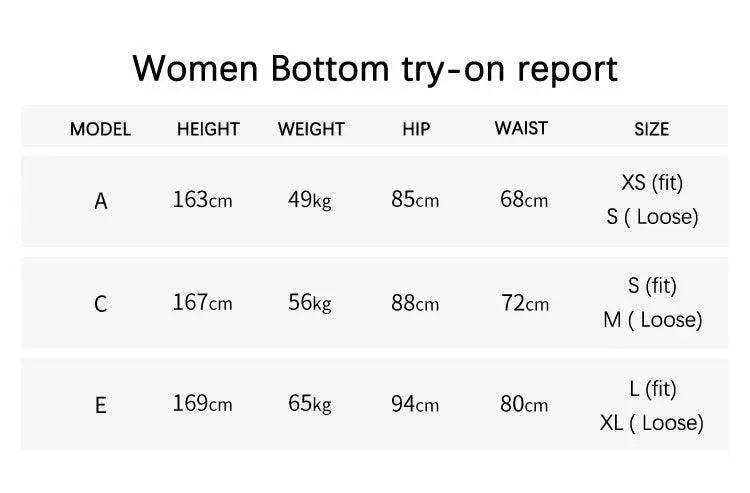The height and width of the screenshot is (493, 750).
Task: Select the WEIGHT column header
Action: click(311, 129)
